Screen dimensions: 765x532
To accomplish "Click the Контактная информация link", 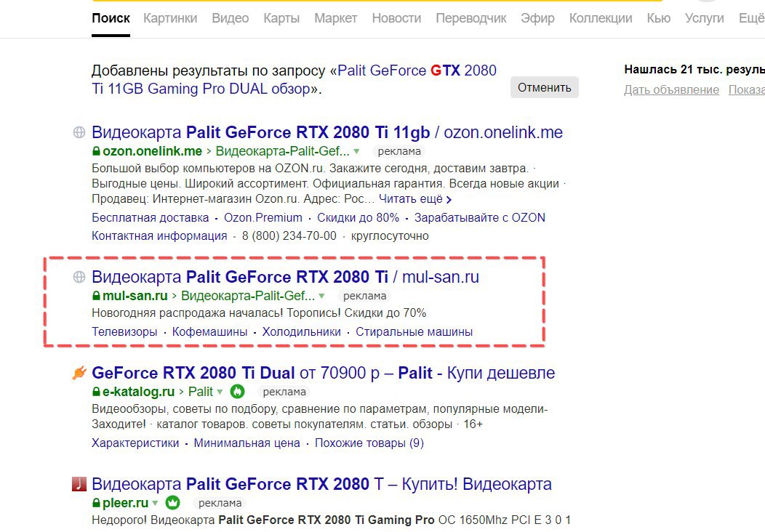I will point(159,236).
